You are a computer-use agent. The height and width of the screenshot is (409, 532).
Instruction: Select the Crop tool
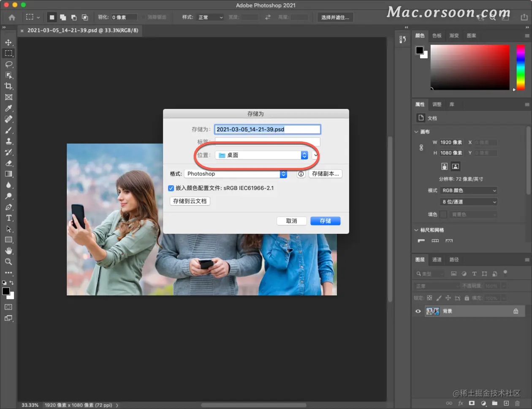click(8, 86)
